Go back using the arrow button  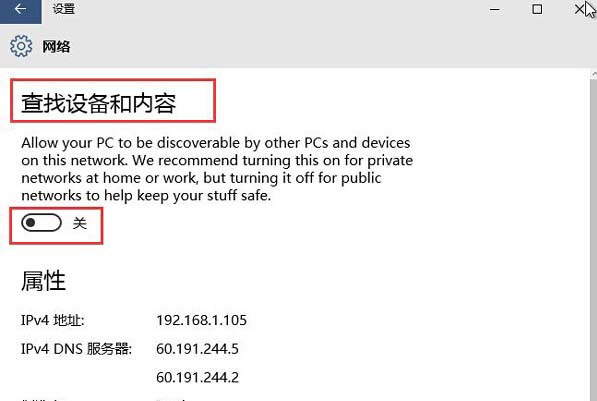21,11
